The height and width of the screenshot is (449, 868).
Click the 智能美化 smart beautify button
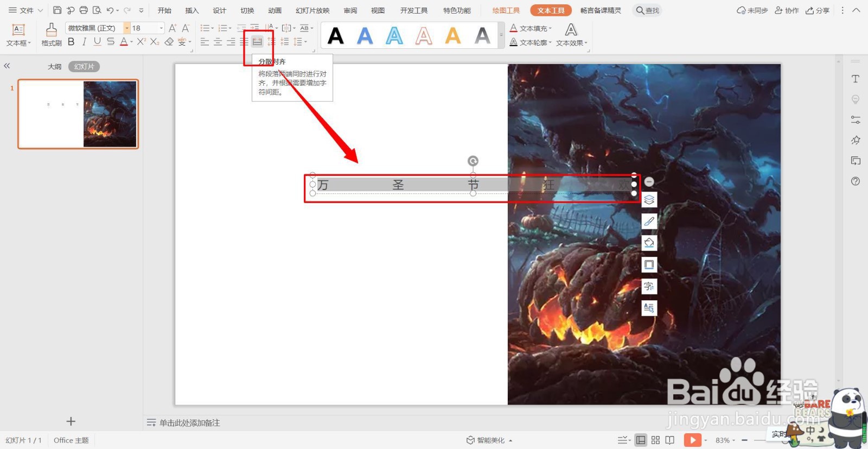pos(489,440)
